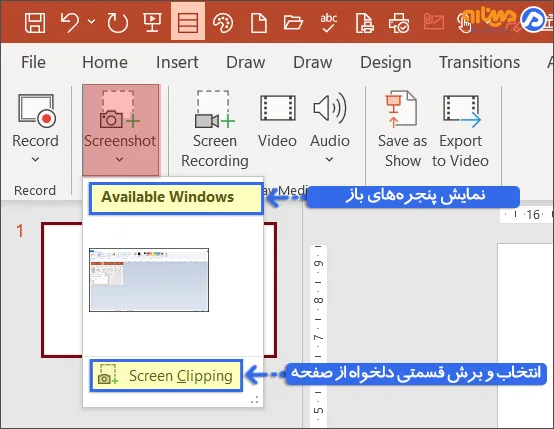
Task: Create a new blank document icon
Action: 259,23
